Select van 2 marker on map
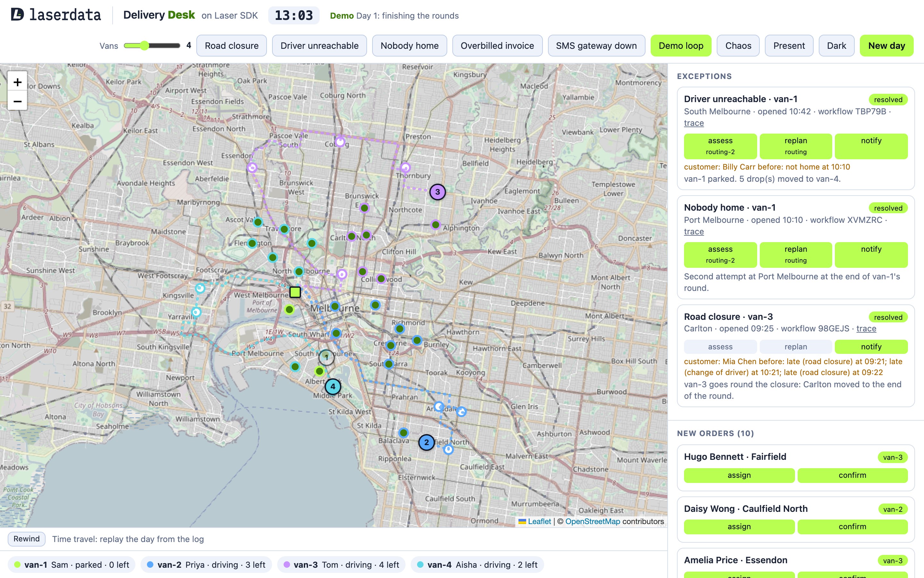The height and width of the screenshot is (578, 924). click(426, 442)
